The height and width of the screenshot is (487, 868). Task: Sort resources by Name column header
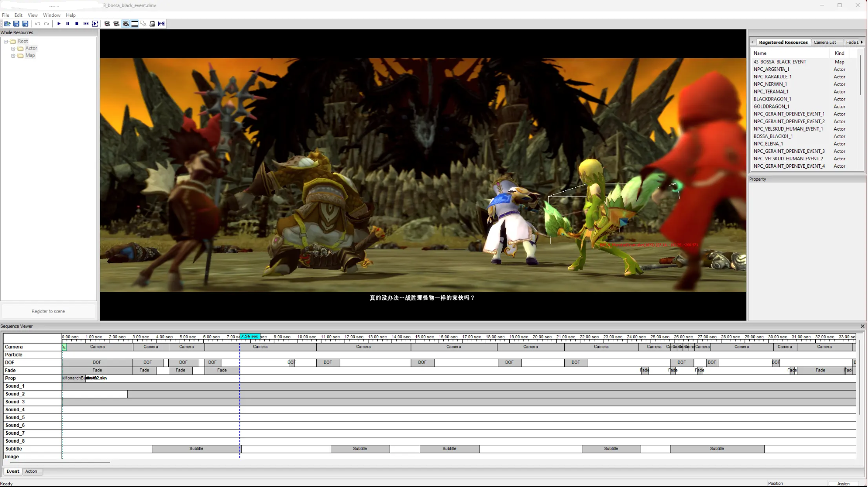click(790, 53)
